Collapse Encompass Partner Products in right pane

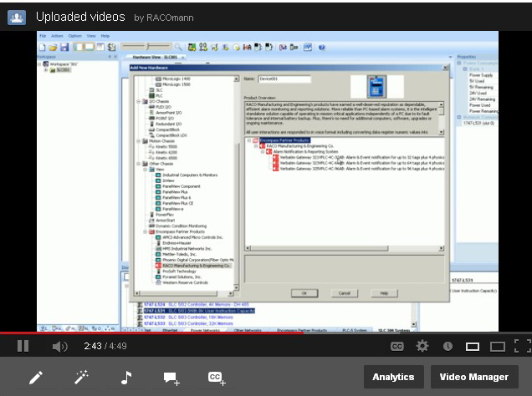pyautogui.click(x=249, y=140)
